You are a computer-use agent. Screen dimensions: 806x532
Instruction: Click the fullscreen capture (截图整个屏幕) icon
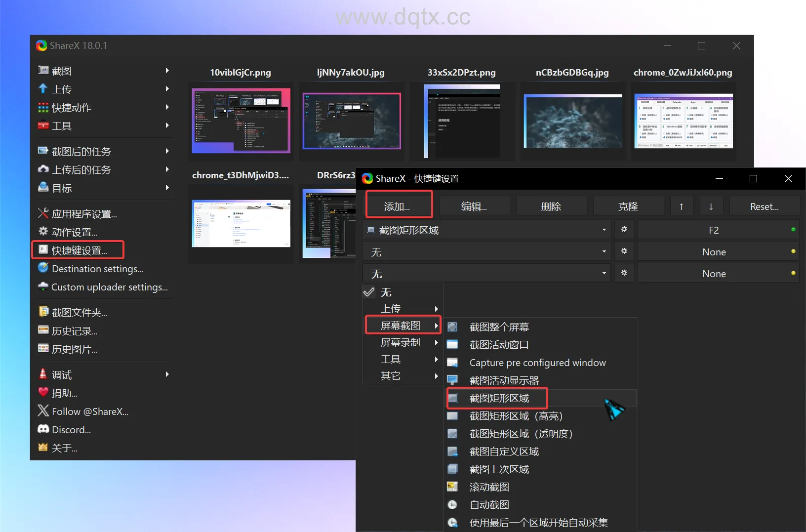click(452, 327)
